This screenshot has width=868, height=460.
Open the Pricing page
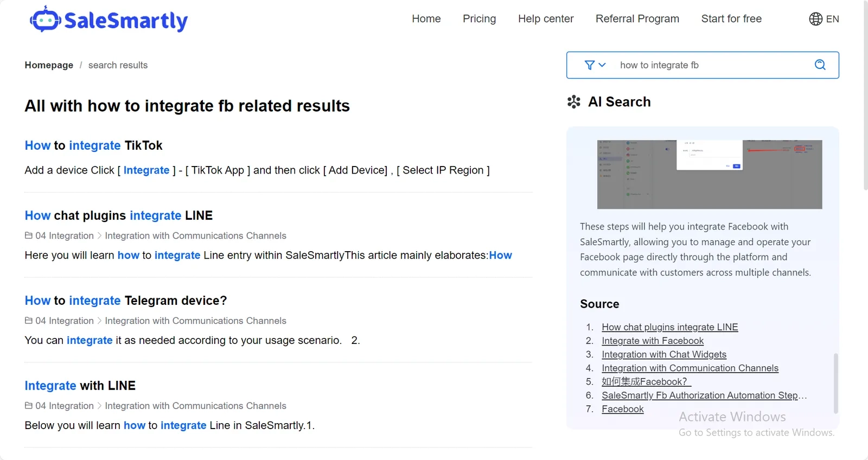[x=480, y=19]
